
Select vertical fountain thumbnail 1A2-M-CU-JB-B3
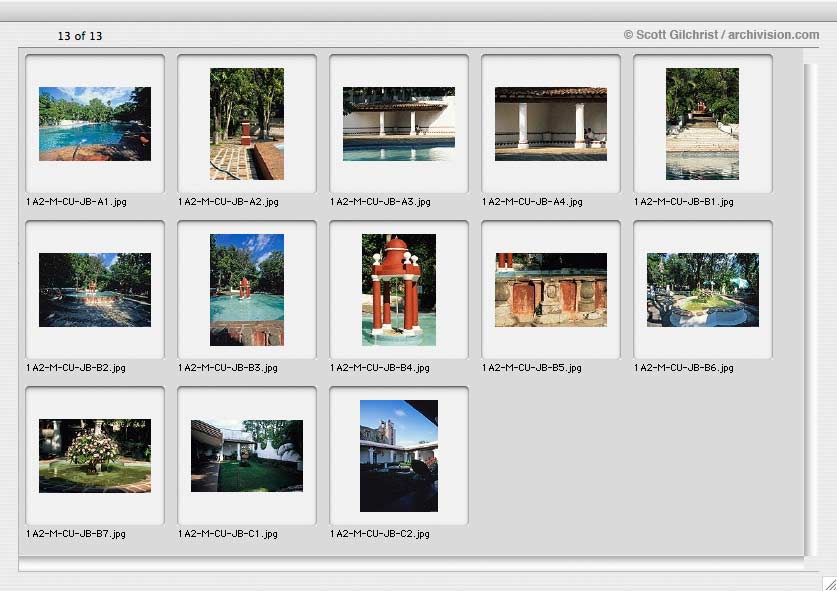[x=247, y=290]
